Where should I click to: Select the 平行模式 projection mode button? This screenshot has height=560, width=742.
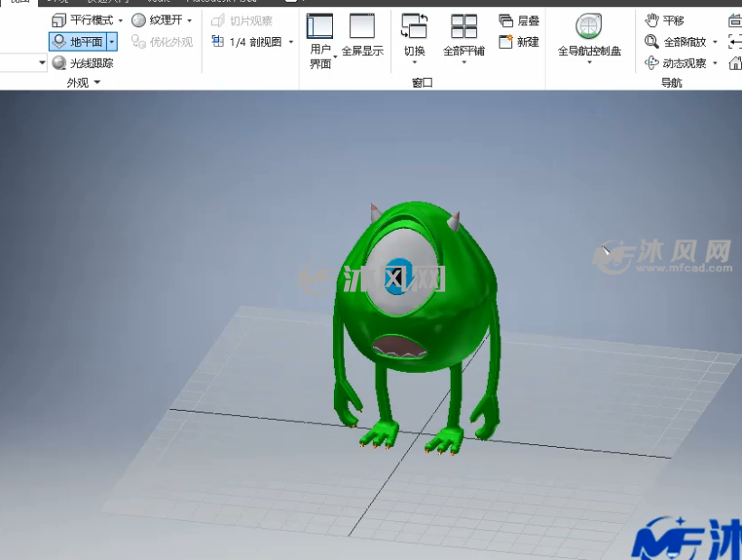[82, 20]
